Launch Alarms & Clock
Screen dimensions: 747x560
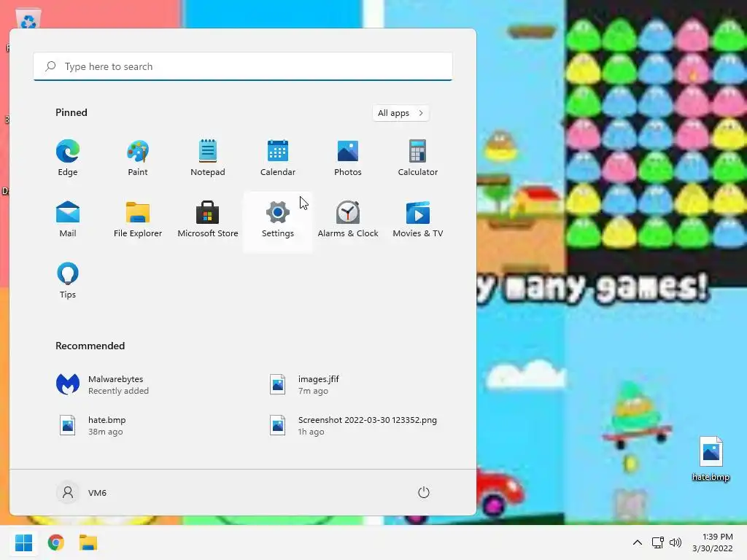pos(348,219)
